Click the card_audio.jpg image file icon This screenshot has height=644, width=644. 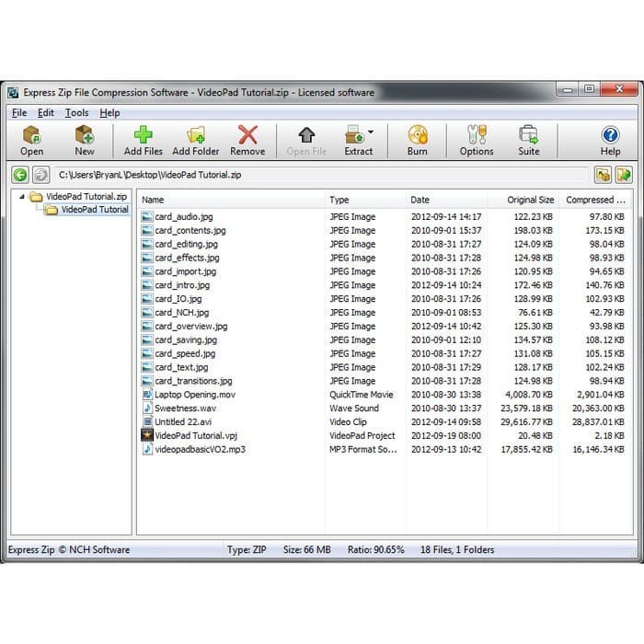pyautogui.click(x=147, y=217)
